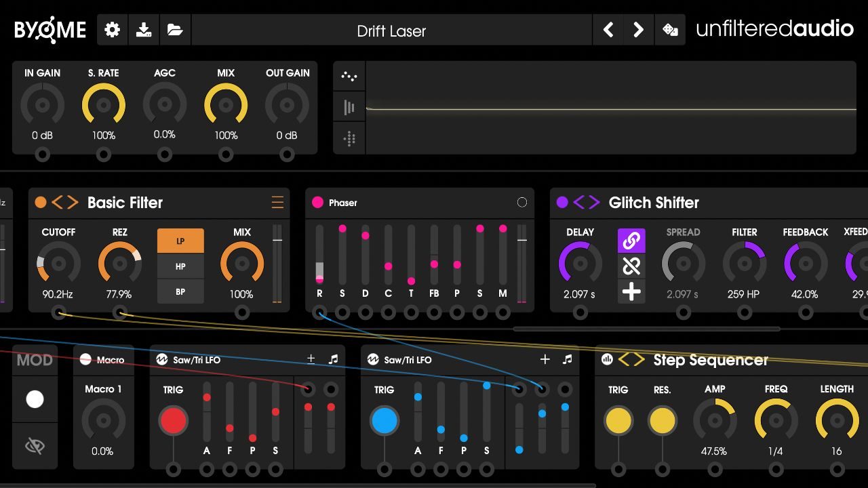The width and height of the screenshot is (868, 488).
Task: Toggle the Basic Filter orange power dot
Action: 41,202
